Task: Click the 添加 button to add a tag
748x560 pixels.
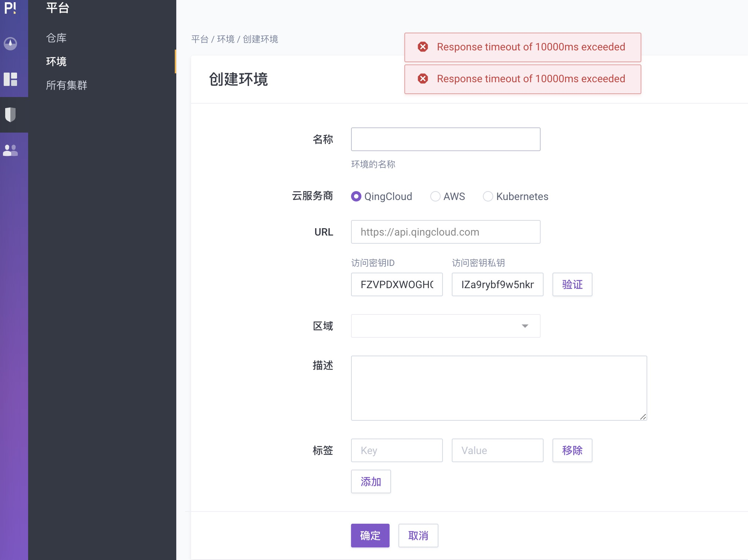Action: tap(371, 481)
